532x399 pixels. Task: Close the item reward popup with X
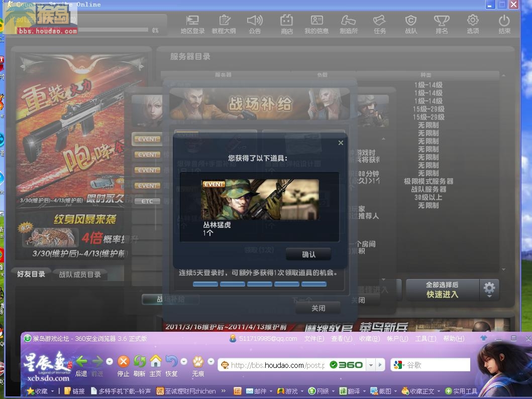point(341,143)
